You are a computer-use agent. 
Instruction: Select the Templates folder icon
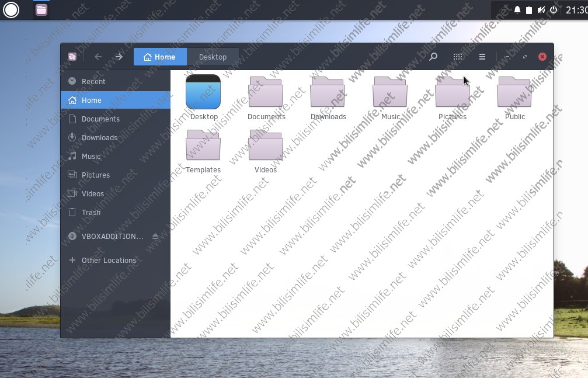[203, 145]
